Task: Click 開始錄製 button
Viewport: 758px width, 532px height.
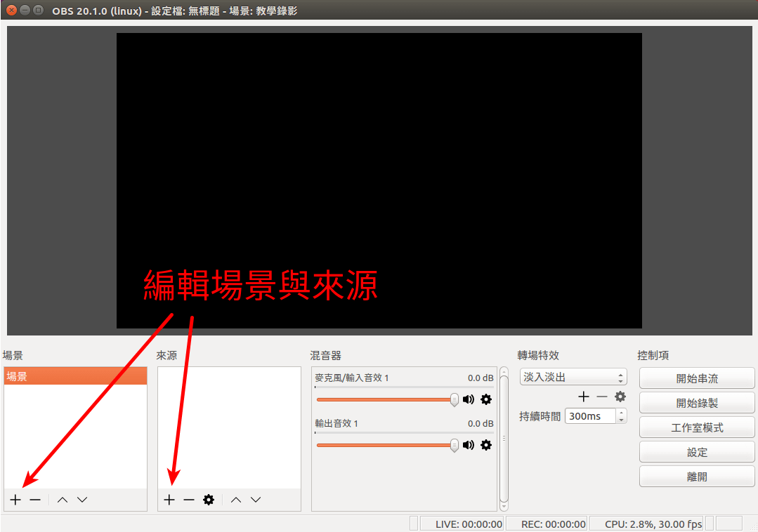Action: pos(697,404)
